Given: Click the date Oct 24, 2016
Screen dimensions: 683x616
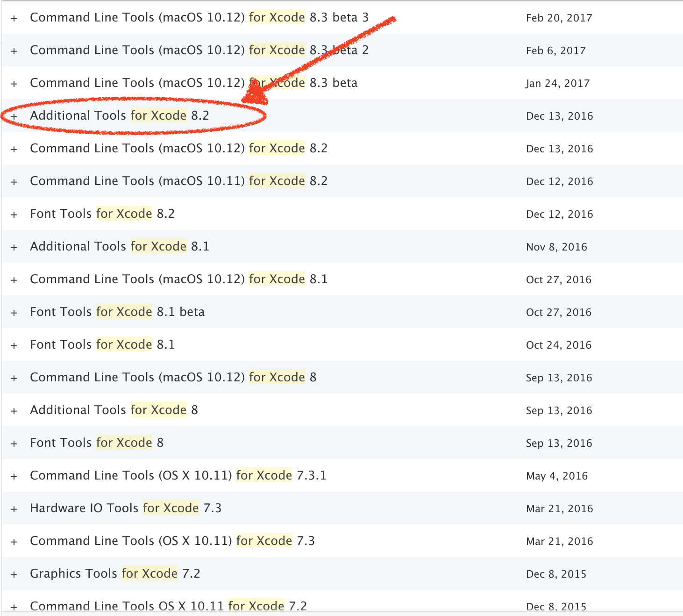Looking at the screenshot, I should [x=559, y=345].
